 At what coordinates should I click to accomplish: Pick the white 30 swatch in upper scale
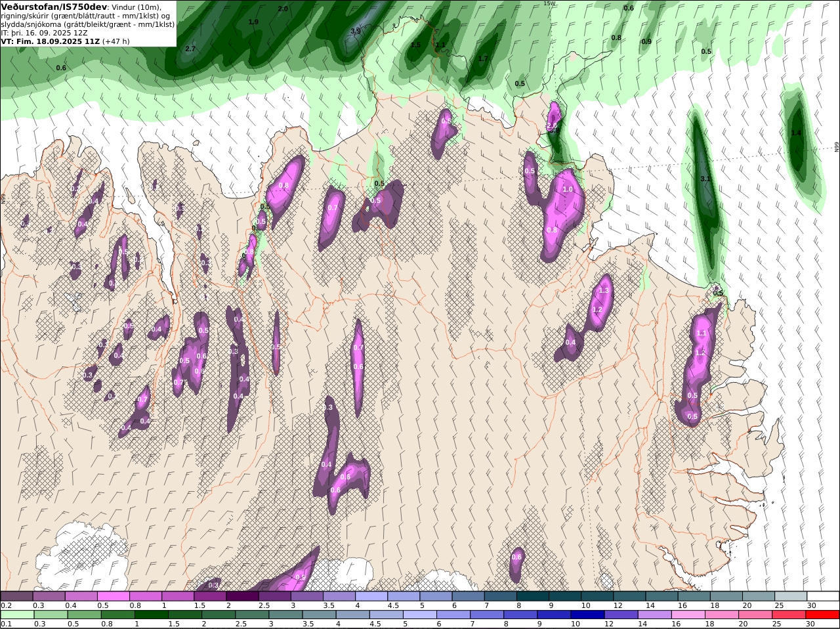(823, 596)
